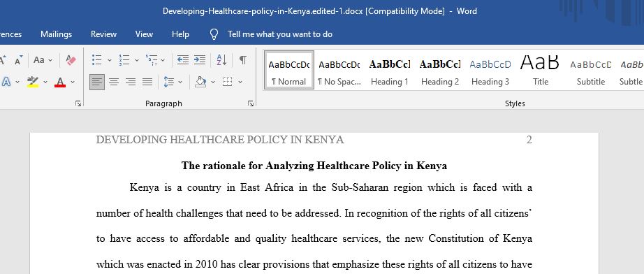Click the Shading paint bucket icon
Viewport: 644px width, 274px height.
point(200,82)
